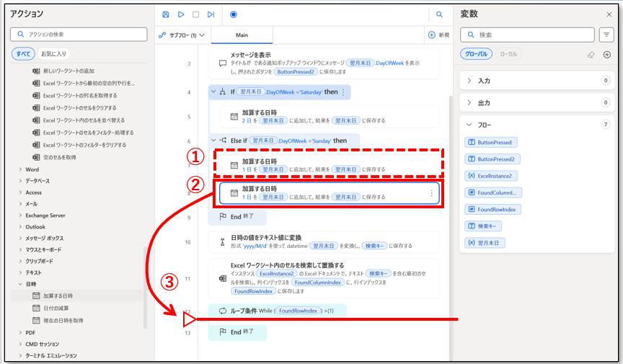Select the Main subflow tab
The image size is (623, 364).
click(x=242, y=35)
